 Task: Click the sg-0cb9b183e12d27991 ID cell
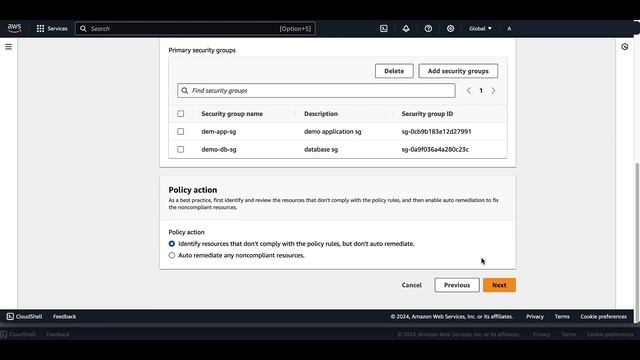coord(436,131)
